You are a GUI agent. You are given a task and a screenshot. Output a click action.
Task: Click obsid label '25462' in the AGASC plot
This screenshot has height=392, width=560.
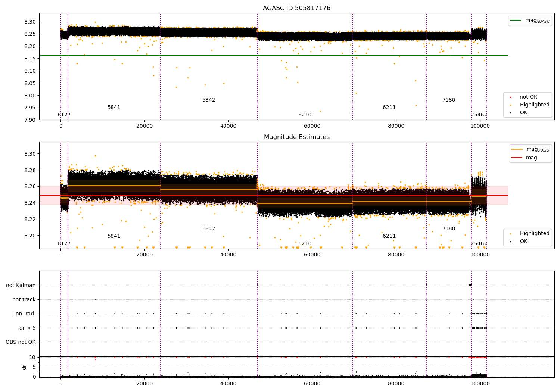(479, 115)
